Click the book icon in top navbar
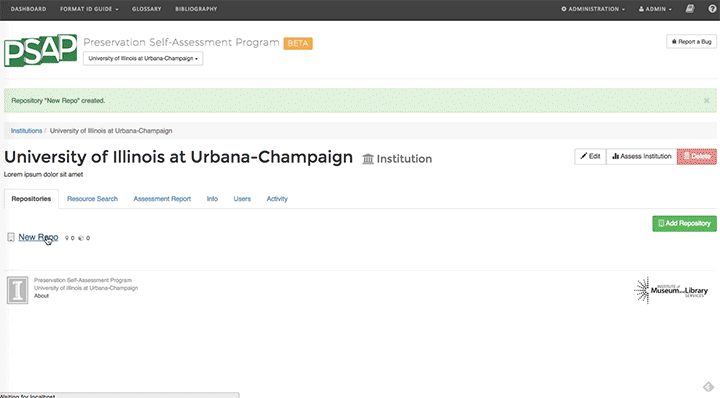Screen dimensions: 720x398 (690, 9)
